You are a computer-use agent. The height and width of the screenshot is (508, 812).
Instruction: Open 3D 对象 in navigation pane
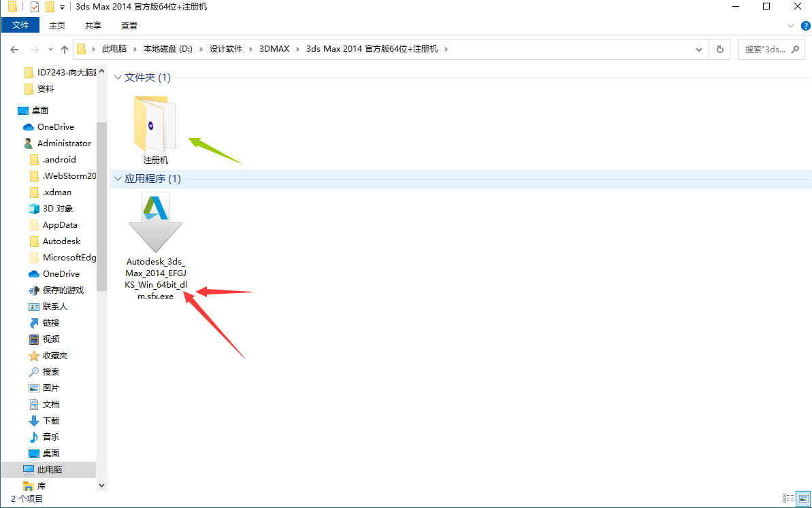coord(51,209)
